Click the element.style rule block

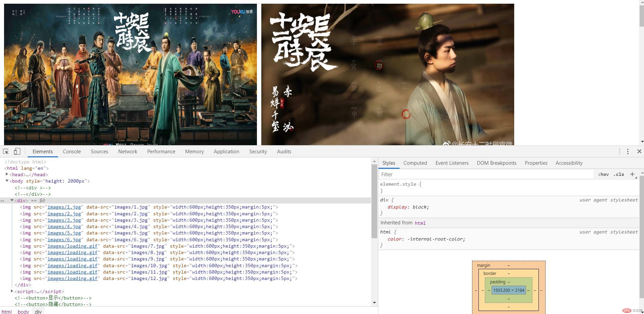[508, 187]
